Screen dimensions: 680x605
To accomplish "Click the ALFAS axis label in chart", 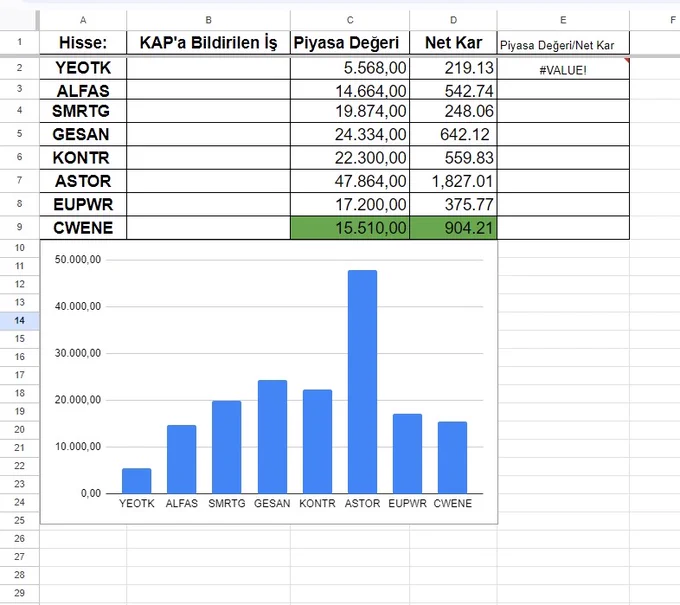I will tap(182, 504).
